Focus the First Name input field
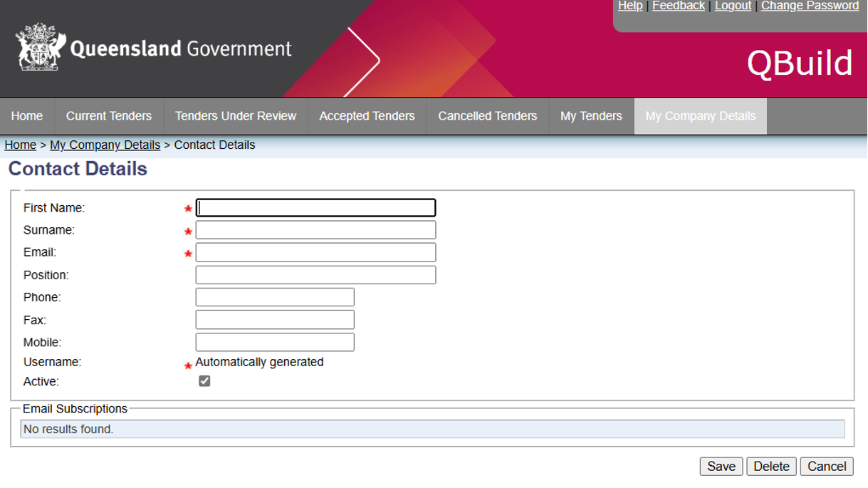The height and width of the screenshot is (488, 868). click(x=315, y=207)
